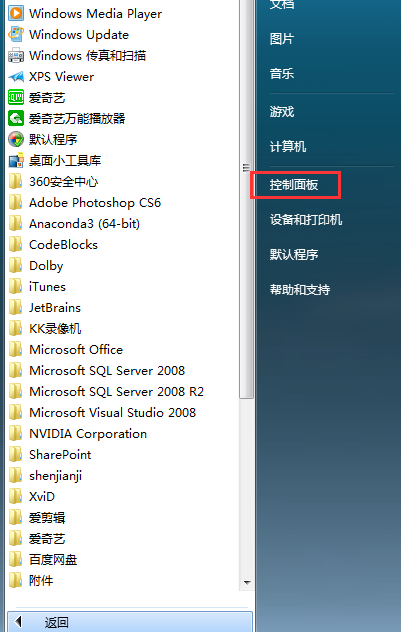Click the 附件 folder icon
Viewport: 401px width, 632px height.
pyautogui.click(x=16, y=580)
